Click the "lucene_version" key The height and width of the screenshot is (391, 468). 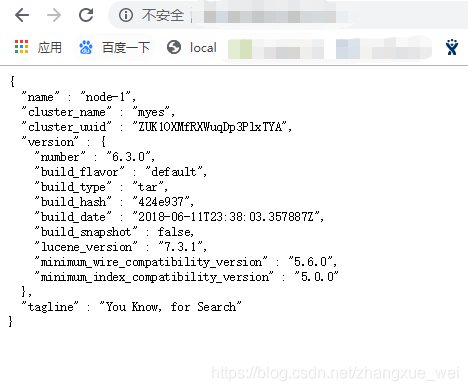(x=86, y=247)
